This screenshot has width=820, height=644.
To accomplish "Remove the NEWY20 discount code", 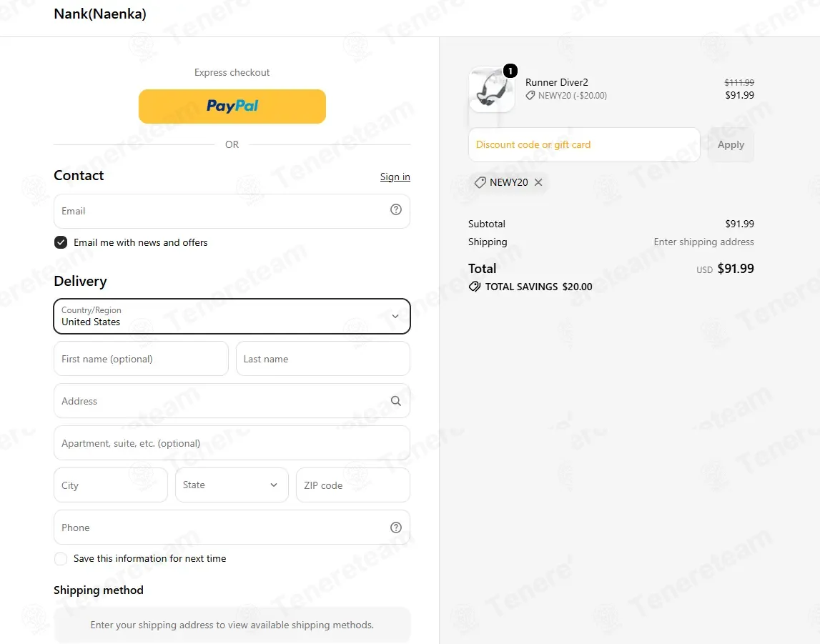I will (x=538, y=182).
